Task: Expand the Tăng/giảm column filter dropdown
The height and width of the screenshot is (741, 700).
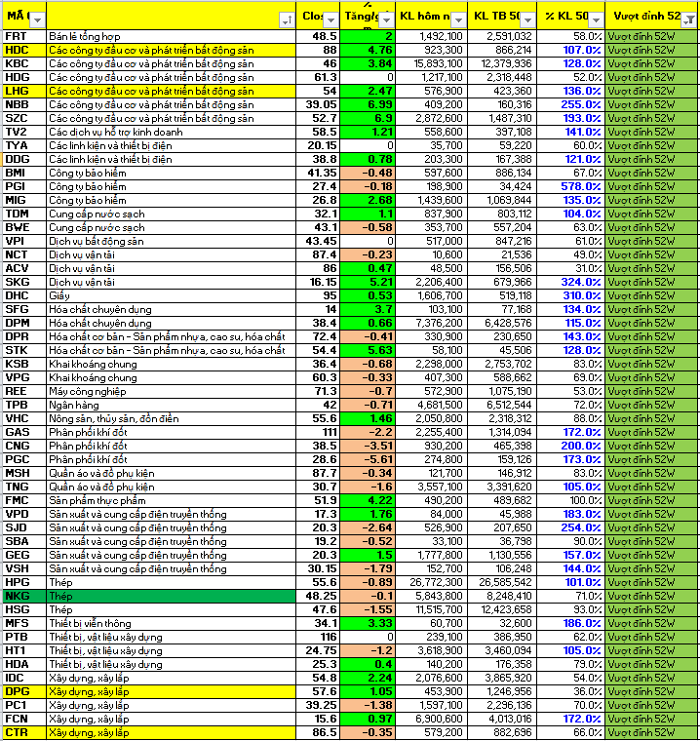Action: [387, 19]
